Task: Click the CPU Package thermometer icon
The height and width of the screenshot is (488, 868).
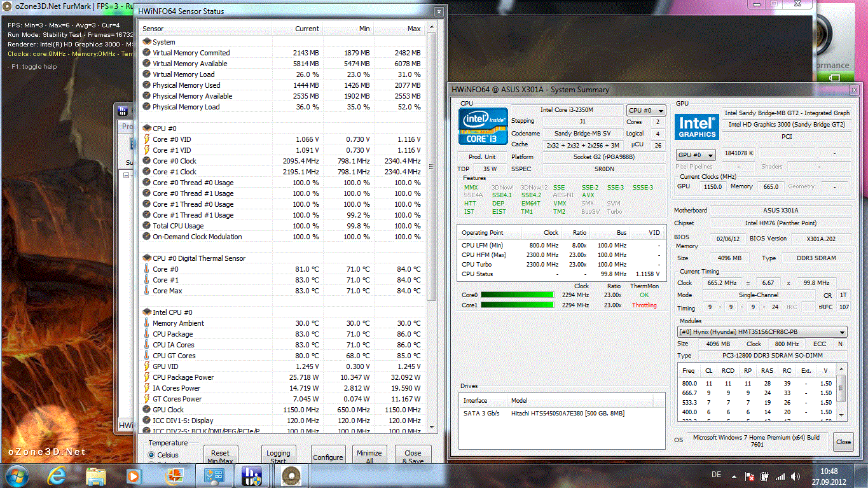Action: click(147, 334)
